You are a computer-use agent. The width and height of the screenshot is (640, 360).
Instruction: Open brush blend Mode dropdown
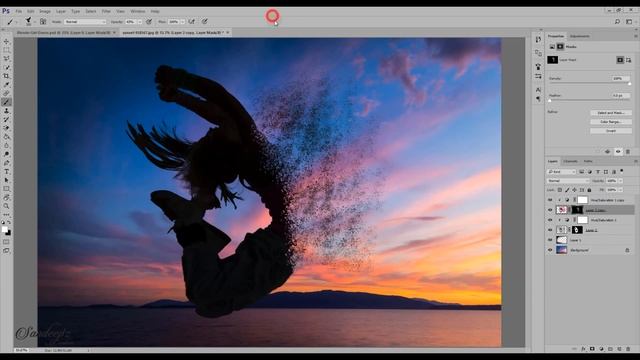pyautogui.click(x=85, y=22)
